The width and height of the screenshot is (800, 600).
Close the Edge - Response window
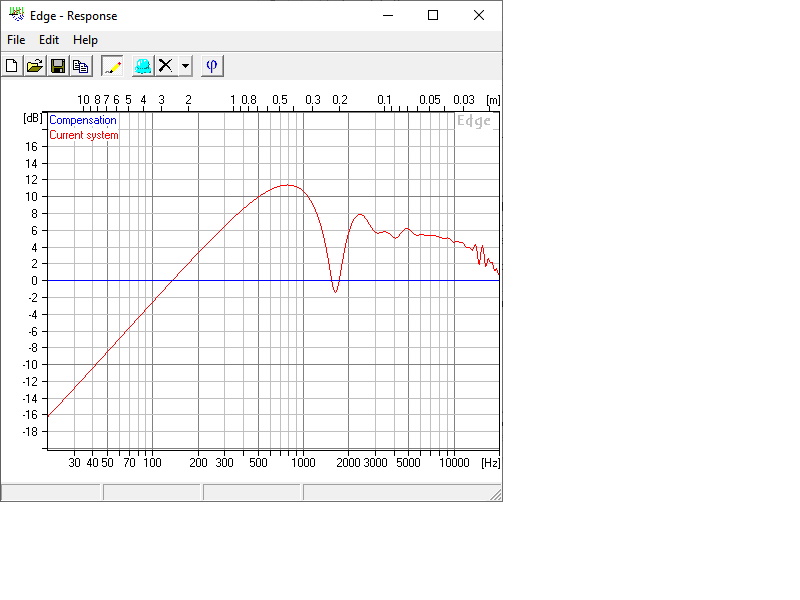479,15
